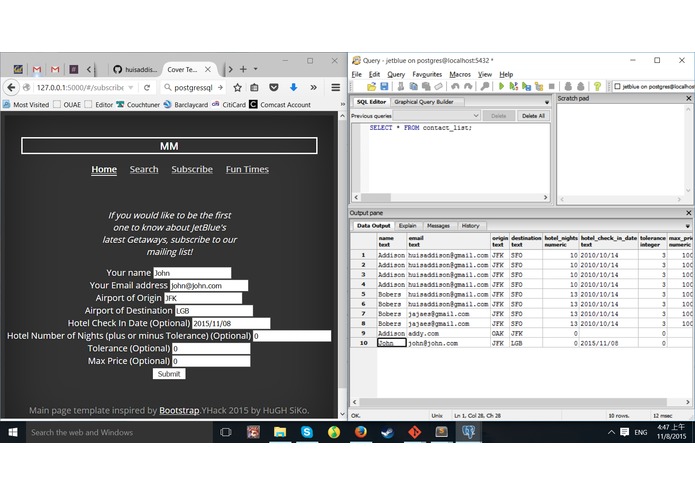Switch to the Messages output tab
The height and width of the screenshot is (494, 695).
(438, 226)
